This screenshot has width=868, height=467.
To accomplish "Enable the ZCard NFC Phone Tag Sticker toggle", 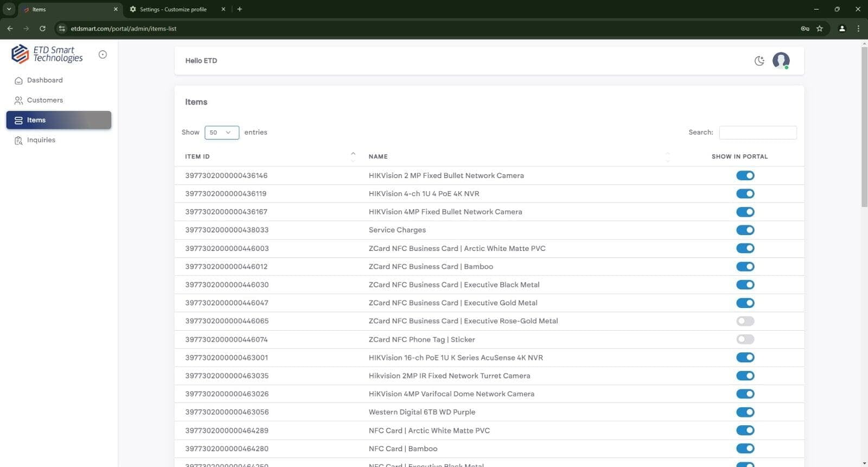I will coord(745,339).
